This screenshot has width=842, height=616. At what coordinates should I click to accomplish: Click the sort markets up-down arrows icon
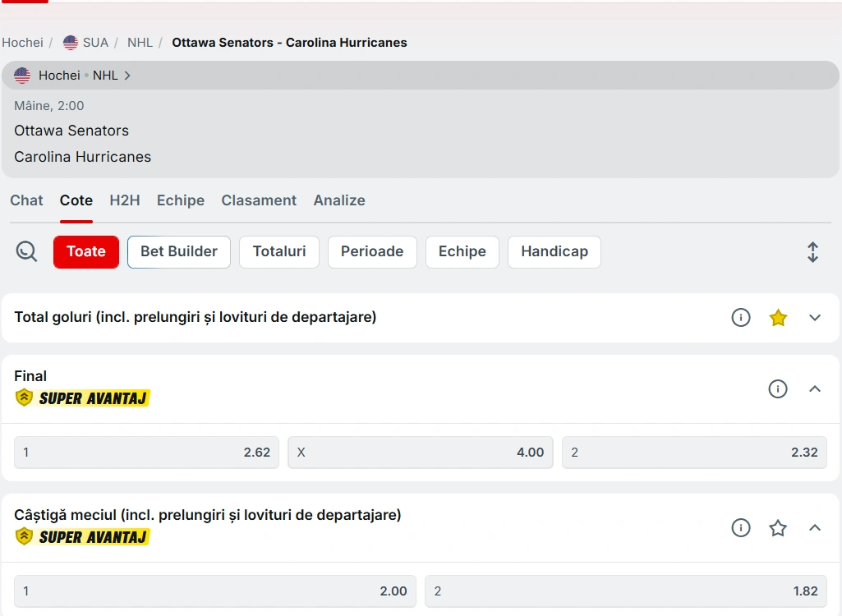[812, 252]
